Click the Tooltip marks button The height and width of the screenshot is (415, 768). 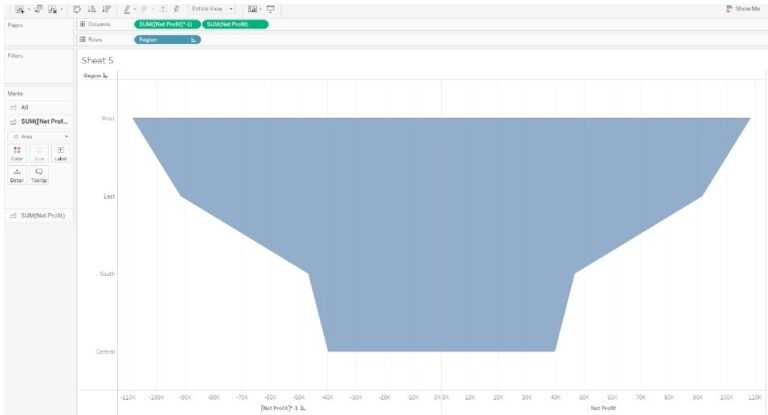tap(39, 175)
